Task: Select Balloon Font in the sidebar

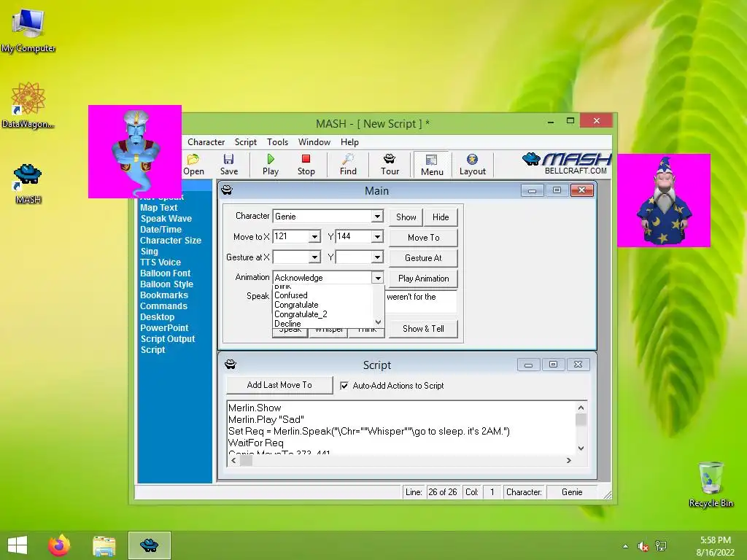Action: click(x=166, y=273)
